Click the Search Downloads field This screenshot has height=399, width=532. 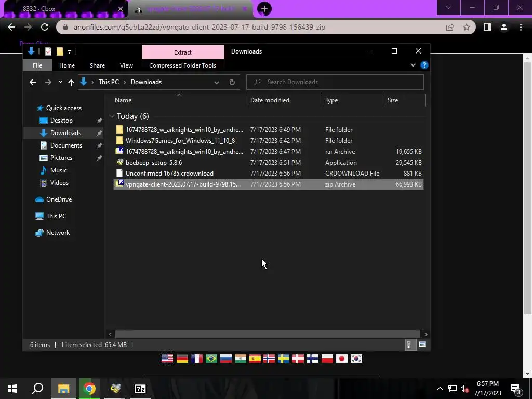pyautogui.click(x=335, y=82)
